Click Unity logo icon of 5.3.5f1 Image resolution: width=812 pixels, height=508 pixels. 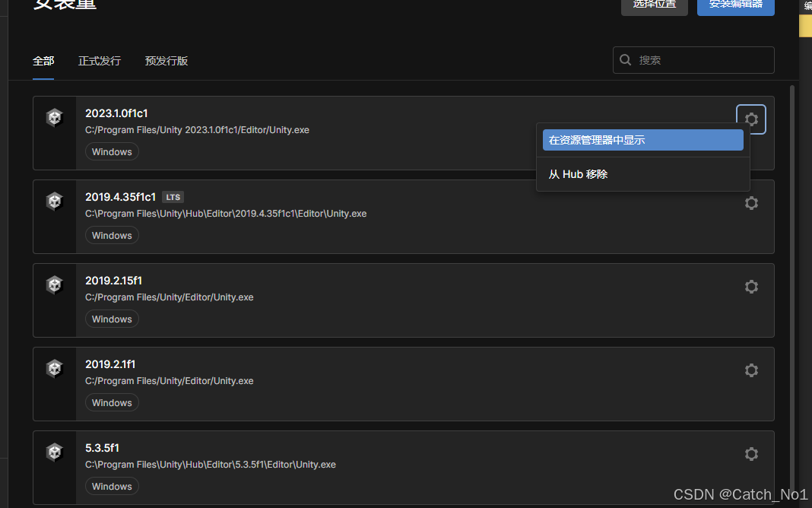click(55, 452)
